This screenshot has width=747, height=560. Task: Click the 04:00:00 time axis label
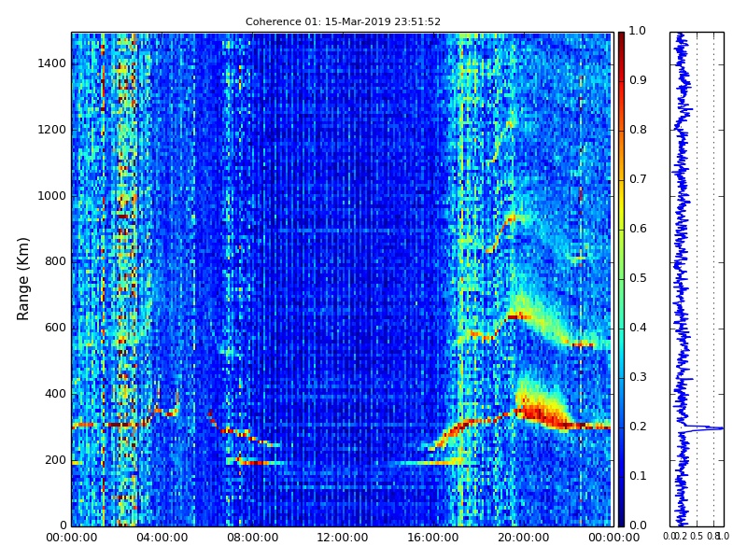click(162, 538)
